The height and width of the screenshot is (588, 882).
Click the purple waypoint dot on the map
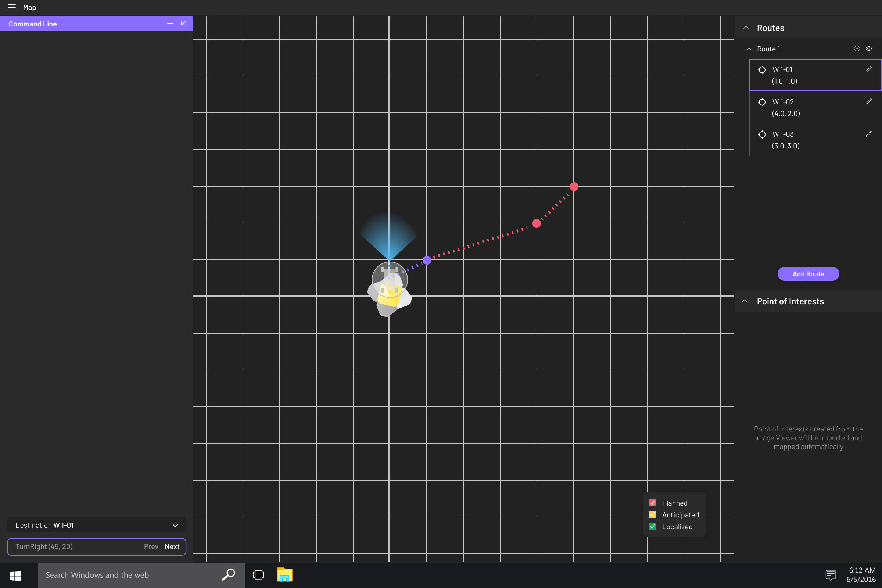pyautogui.click(x=427, y=260)
